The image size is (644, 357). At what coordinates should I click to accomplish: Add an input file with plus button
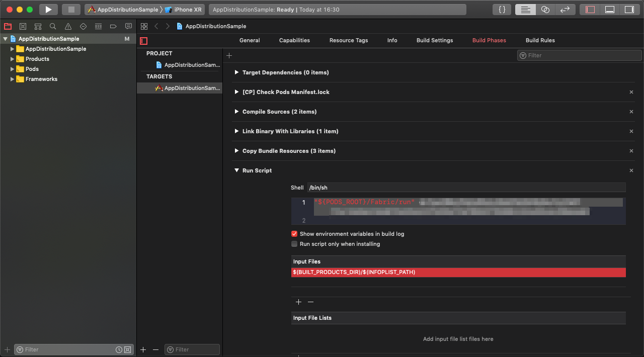(x=298, y=302)
